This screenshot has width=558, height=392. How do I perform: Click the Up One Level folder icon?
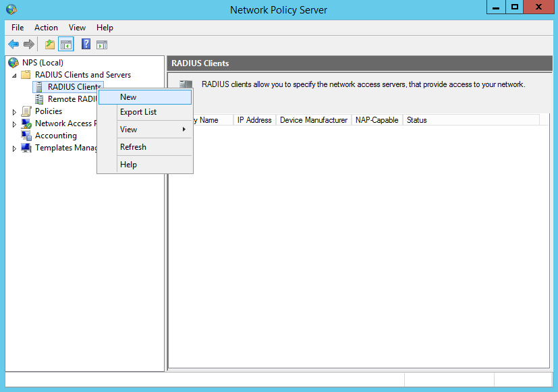(50, 45)
